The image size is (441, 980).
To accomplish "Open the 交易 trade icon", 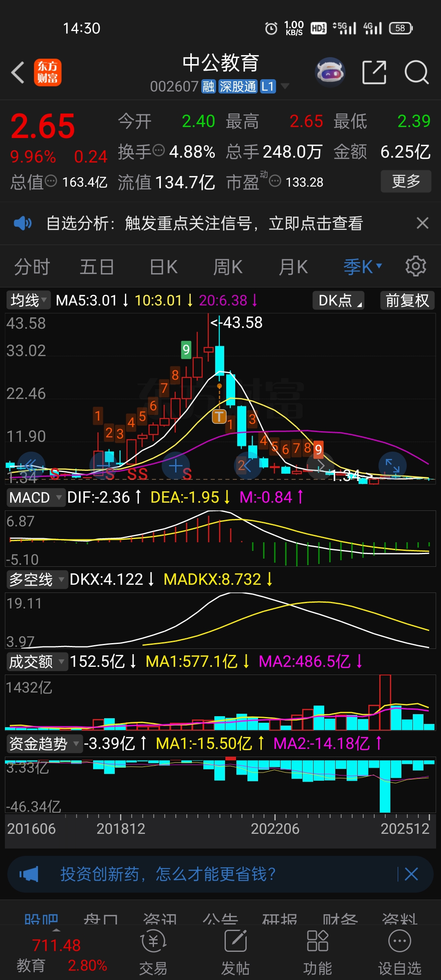I will click(153, 952).
